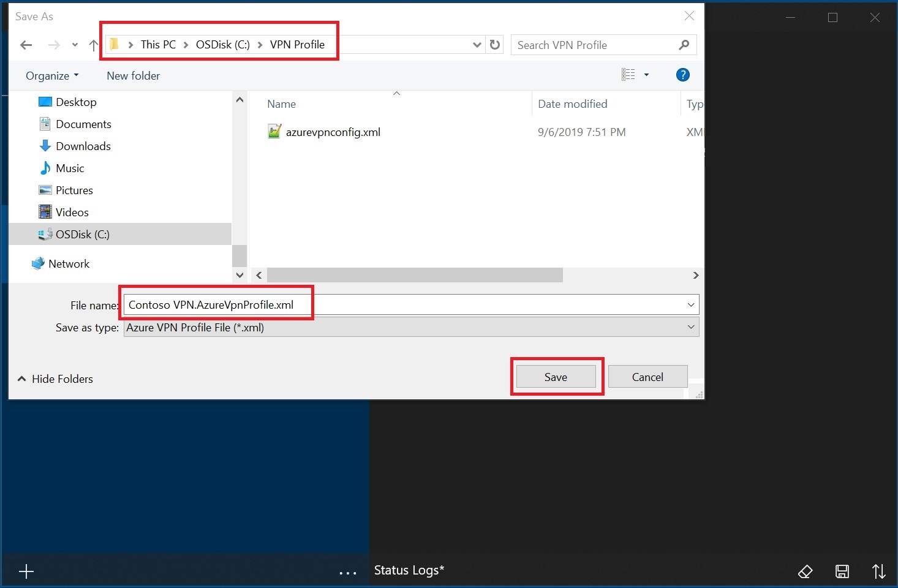The image size is (898, 588).
Task: Cancel the Save As dialog
Action: click(x=647, y=376)
